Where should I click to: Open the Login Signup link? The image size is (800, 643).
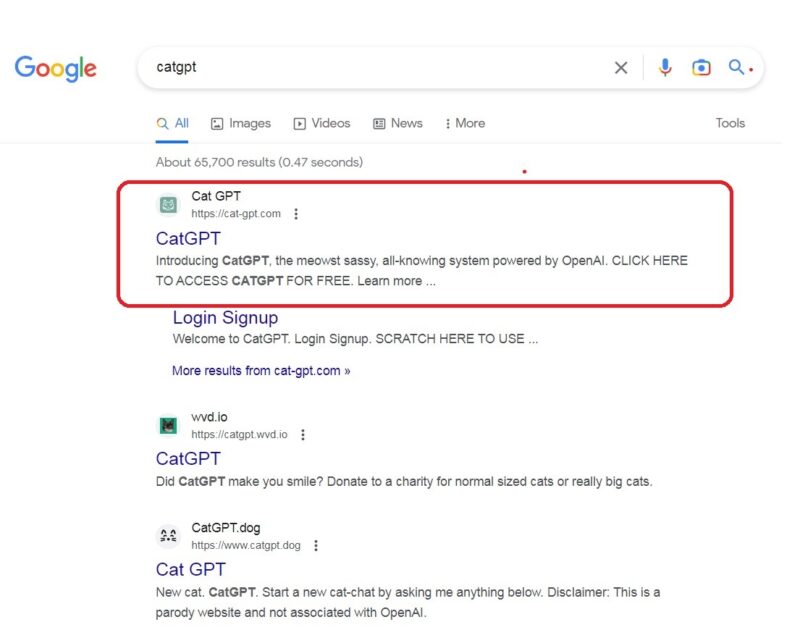[x=225, y=317]
